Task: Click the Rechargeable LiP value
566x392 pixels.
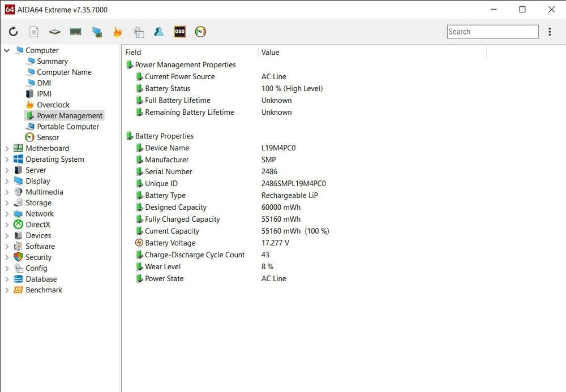Action: coord(289,196)
